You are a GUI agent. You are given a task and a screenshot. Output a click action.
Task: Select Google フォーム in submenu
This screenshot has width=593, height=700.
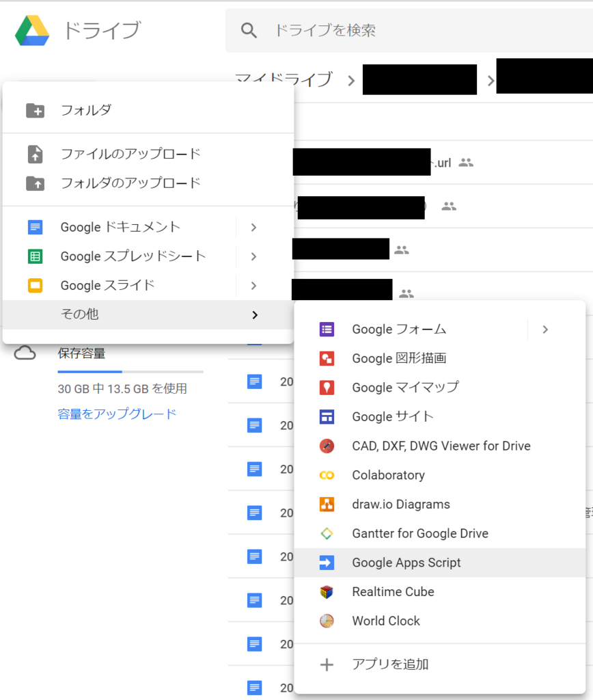point(439,329)
